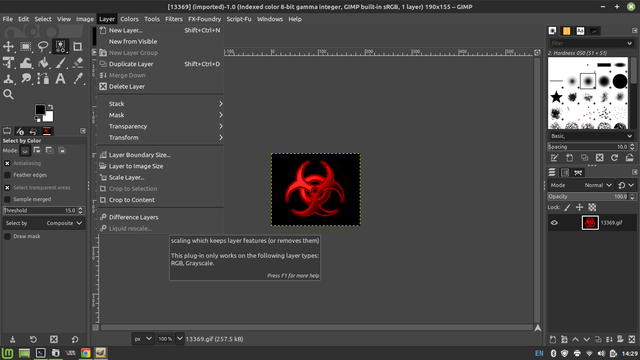The image size is (640, 360).
Task: Open the Undo History tab
Action: click(33, 131)
